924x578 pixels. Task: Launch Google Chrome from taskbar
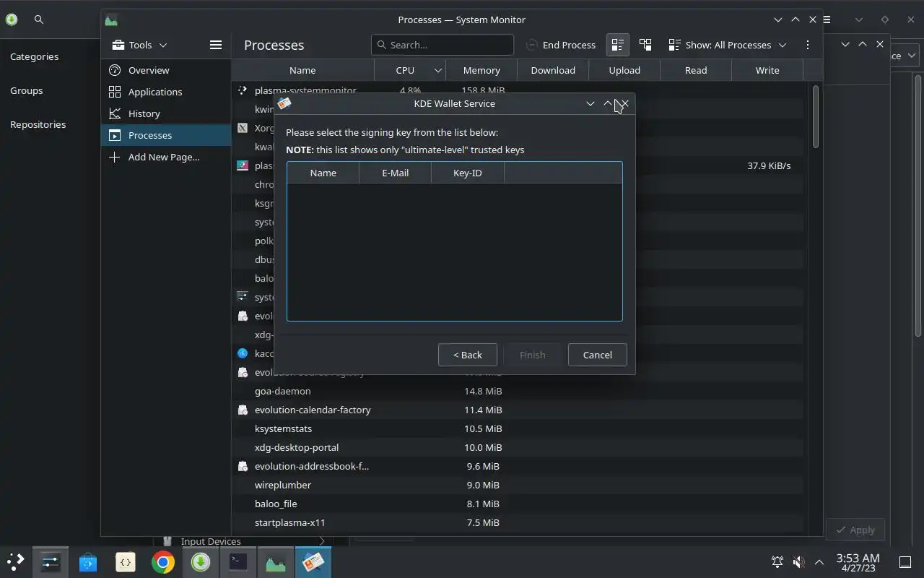[x=163, y=561]
